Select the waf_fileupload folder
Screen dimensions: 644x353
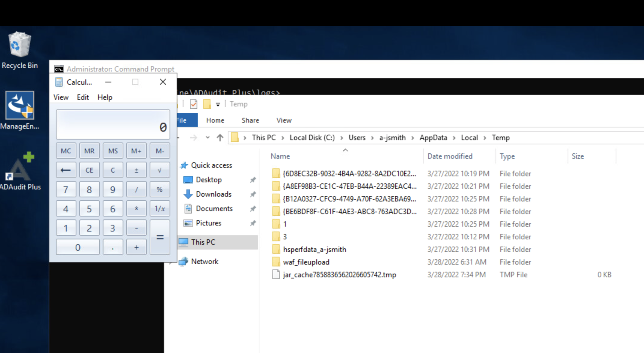tap(306, 262)
